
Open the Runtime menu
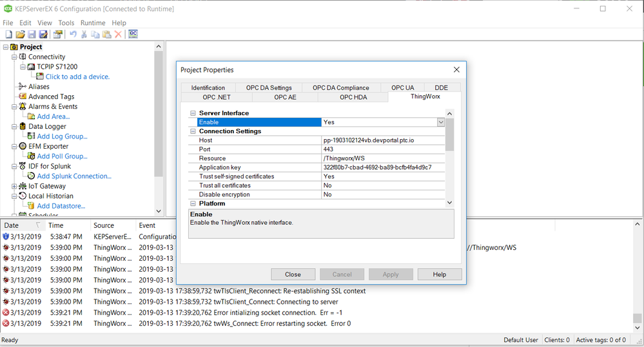tap(93, 23)
